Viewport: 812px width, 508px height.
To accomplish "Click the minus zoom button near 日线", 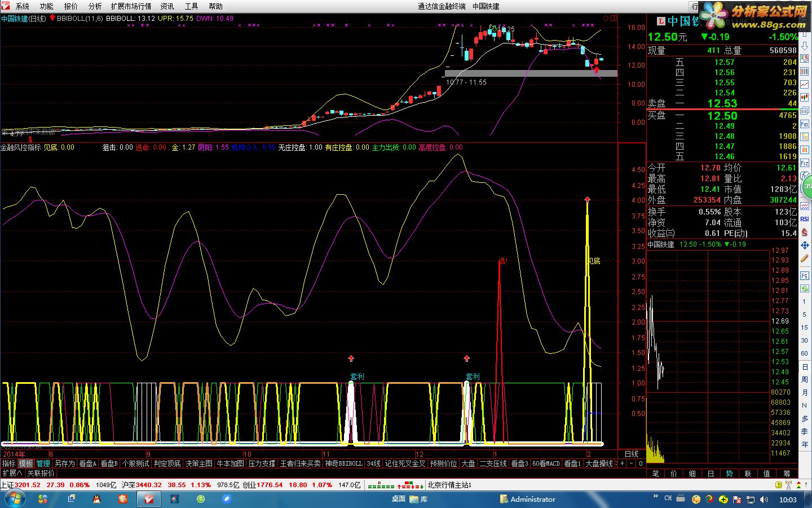I will click(x=632, y=463).
